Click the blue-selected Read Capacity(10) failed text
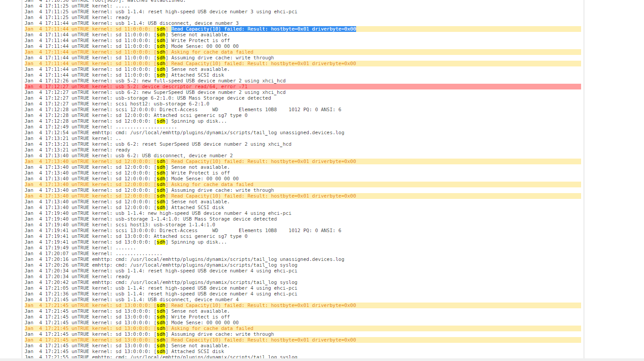 264,29
